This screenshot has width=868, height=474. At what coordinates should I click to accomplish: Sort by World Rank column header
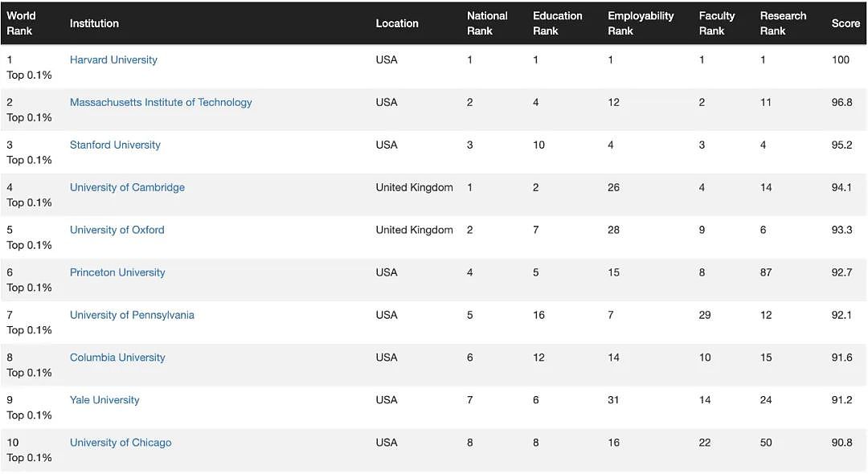point(21,23)
